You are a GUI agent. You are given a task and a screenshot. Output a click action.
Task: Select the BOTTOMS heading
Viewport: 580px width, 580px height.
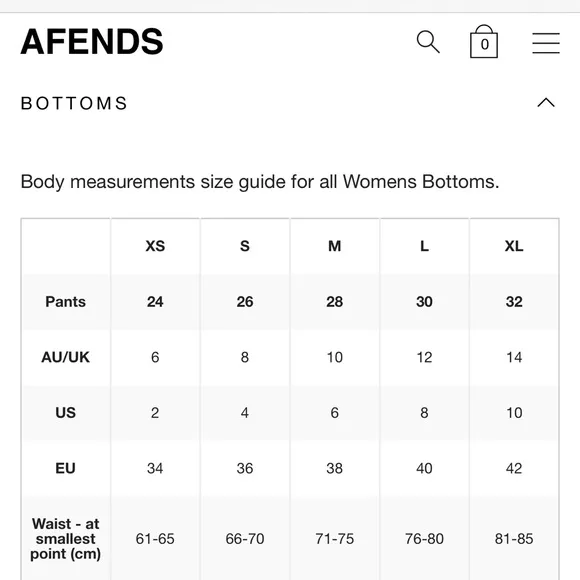tap(74, 103)
